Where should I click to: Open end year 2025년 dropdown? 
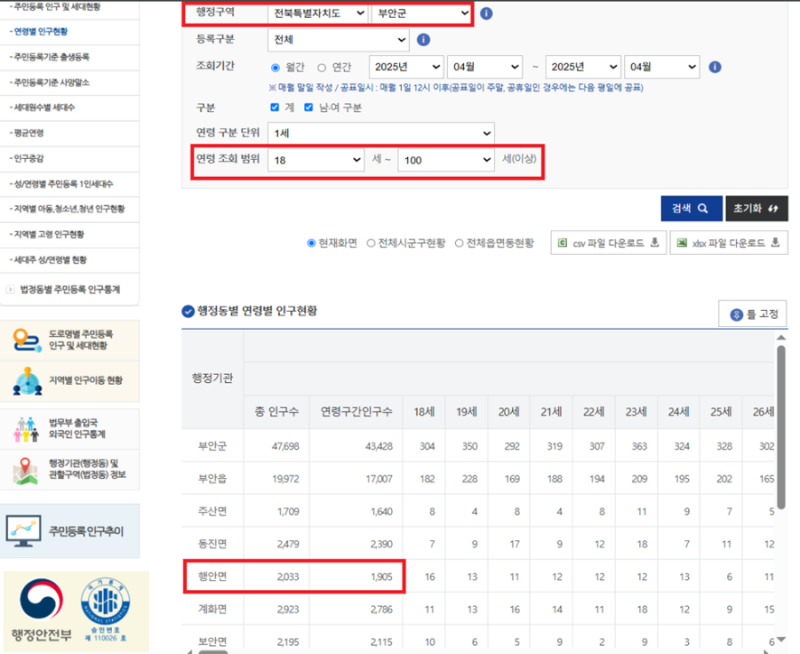tap(583, 67)
